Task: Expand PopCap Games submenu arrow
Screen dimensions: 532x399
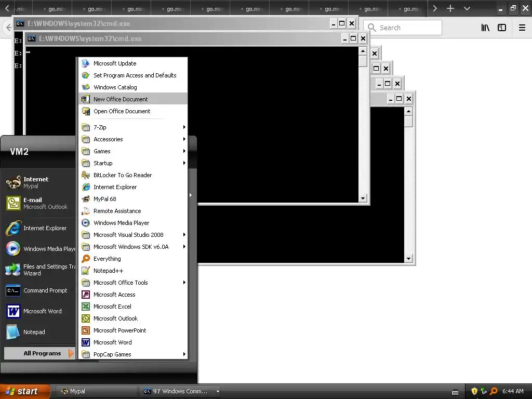Action: coord(184,354)
